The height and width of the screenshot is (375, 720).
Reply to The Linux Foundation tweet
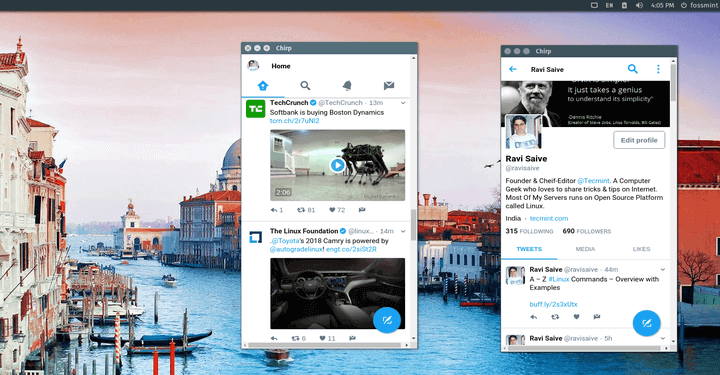[274, 338]
